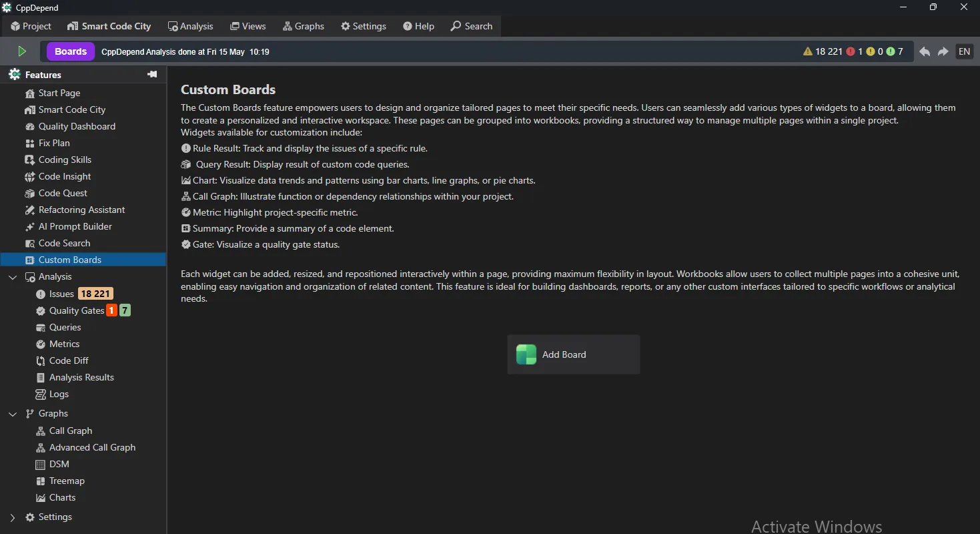Screen dimensions: 980x534
Task: Expand the Settings tree section
Action: pos(13,517)
